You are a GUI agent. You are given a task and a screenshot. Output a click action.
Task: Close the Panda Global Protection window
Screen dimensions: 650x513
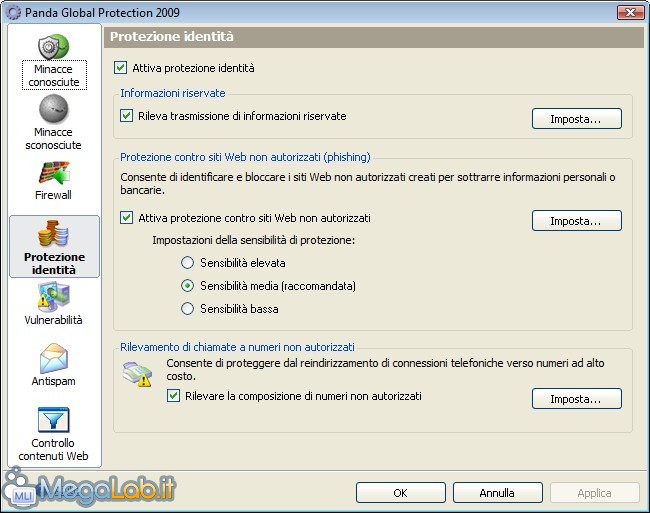[630, 12]
